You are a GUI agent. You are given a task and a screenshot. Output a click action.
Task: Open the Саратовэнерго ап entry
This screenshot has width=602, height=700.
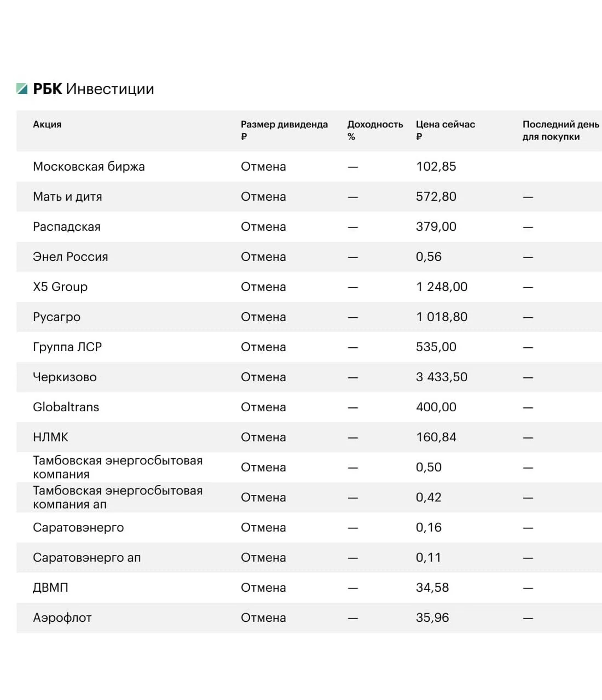click(309, 557)
